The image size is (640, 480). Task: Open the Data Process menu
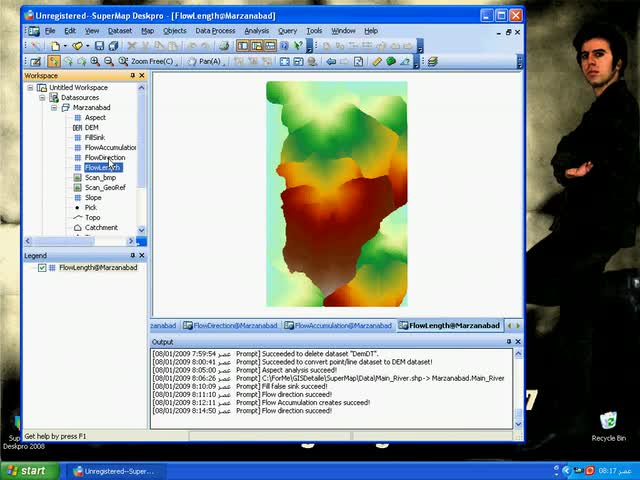coord(215,31)
